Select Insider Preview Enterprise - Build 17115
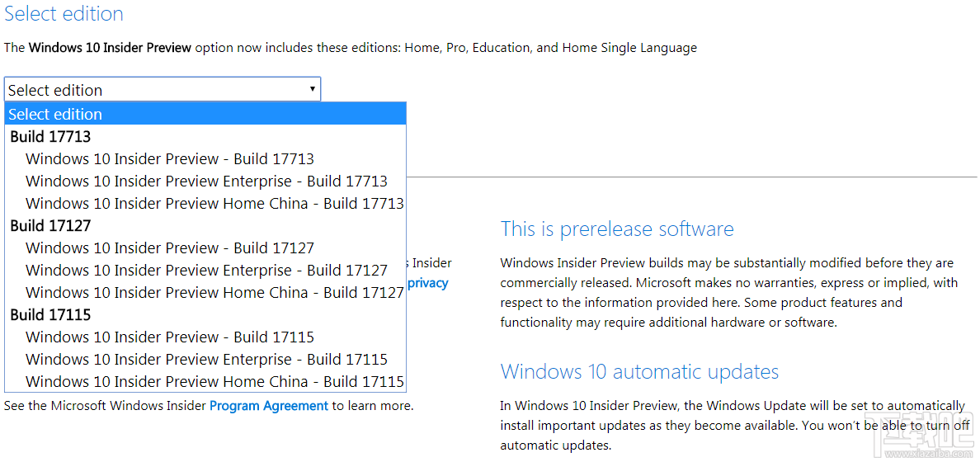The height and width of the screenshot is (462, 980). pyautogui.click(x=205, y=360)
